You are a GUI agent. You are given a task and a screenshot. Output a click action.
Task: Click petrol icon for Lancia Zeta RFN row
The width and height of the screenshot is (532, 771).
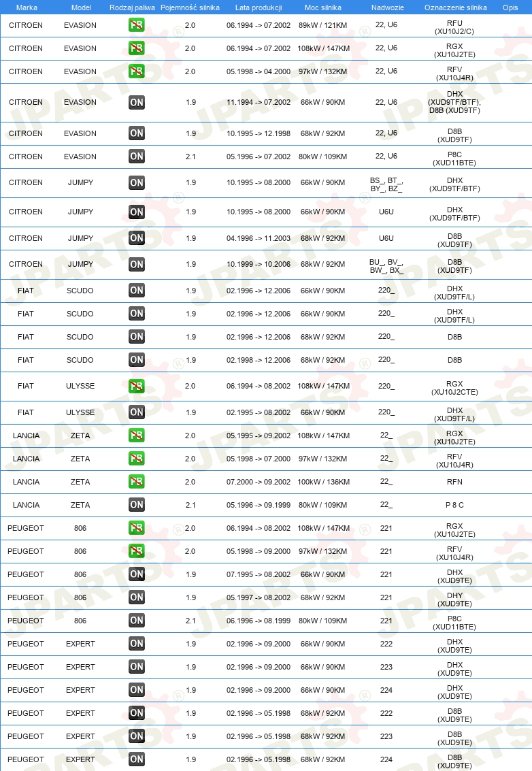click(x=136, y=481)
